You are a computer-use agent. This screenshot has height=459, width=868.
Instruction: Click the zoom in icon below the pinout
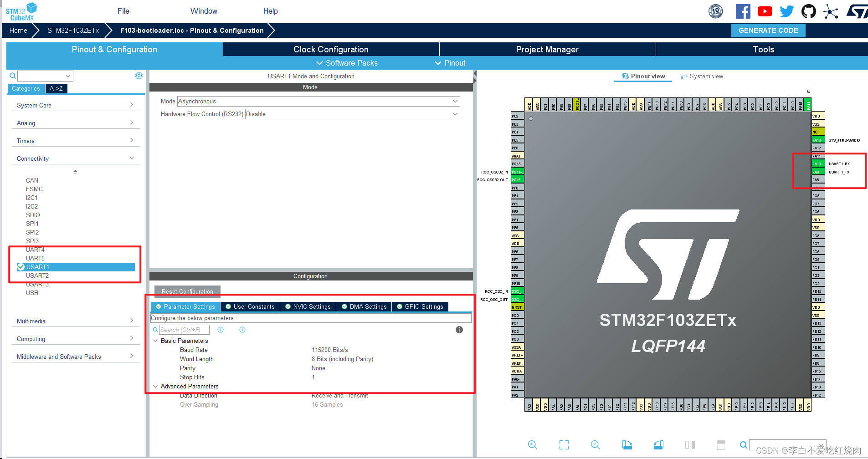(x=532, y=445)
